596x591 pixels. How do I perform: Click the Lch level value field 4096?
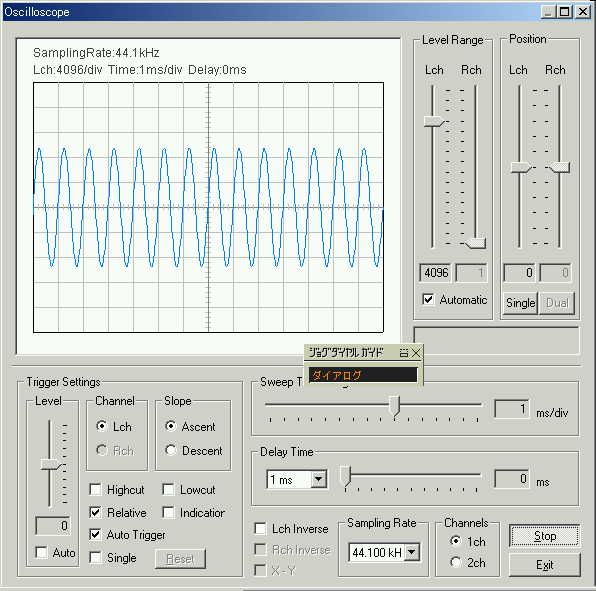[x=436, y=273]
